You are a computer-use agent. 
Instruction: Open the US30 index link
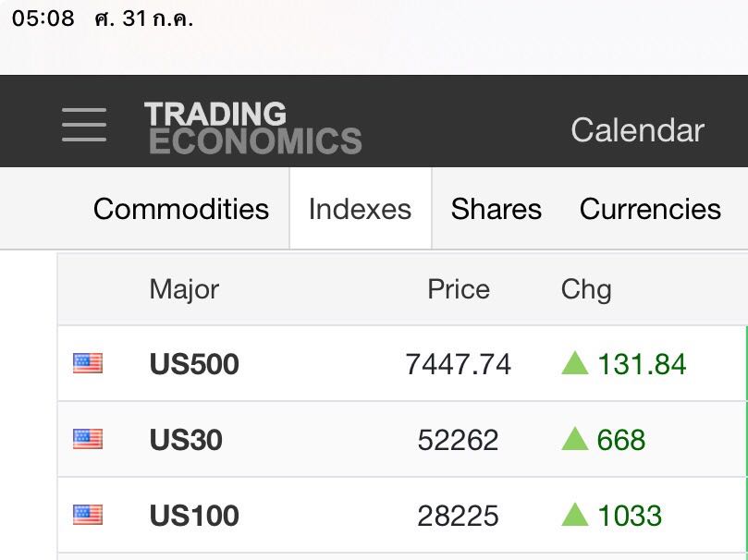(x=186, y=440)
